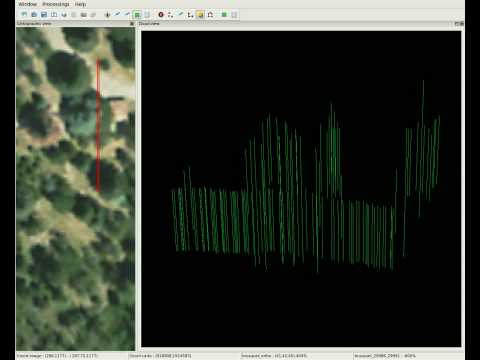Viewport: 480px width, 360px height.
Task: Click the green point cloud in 3D view
Action: (x=306, y=177)
